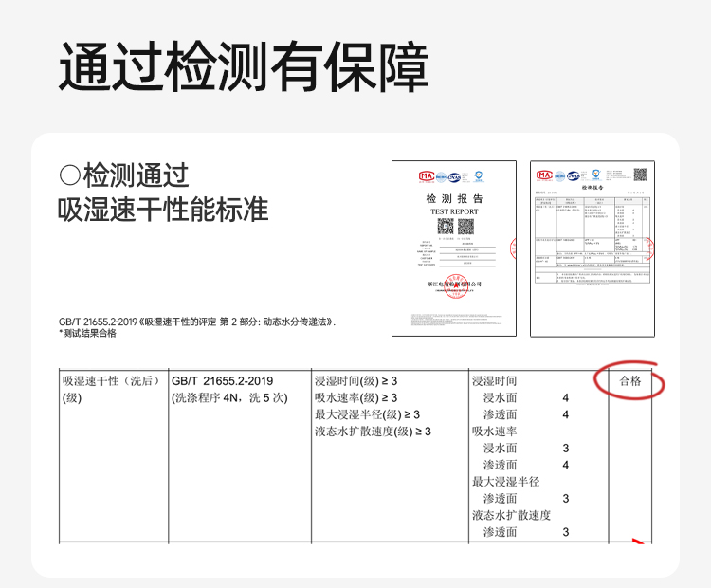Click the text (洗涤程序 4N, 洗 5 次)

[x=229, y=398]
